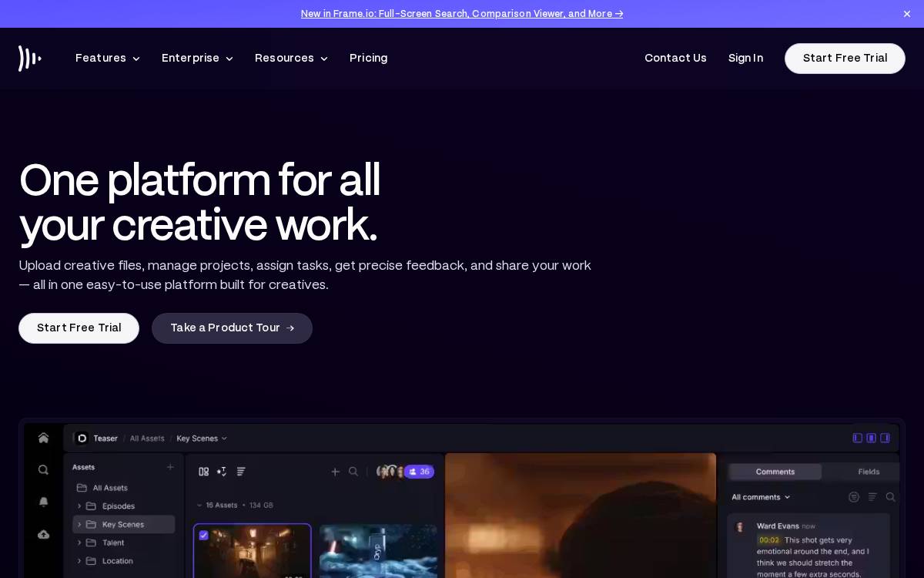Click the comment filter circle icon
Image resolution: width=924 pixels, height=578 pixels.
click(x=854, y=497)
